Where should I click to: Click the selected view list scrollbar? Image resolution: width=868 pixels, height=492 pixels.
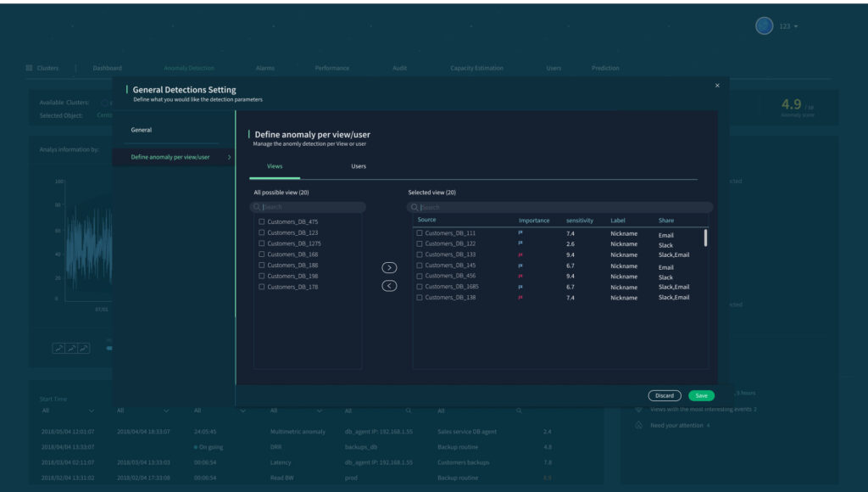pos(705,238)
